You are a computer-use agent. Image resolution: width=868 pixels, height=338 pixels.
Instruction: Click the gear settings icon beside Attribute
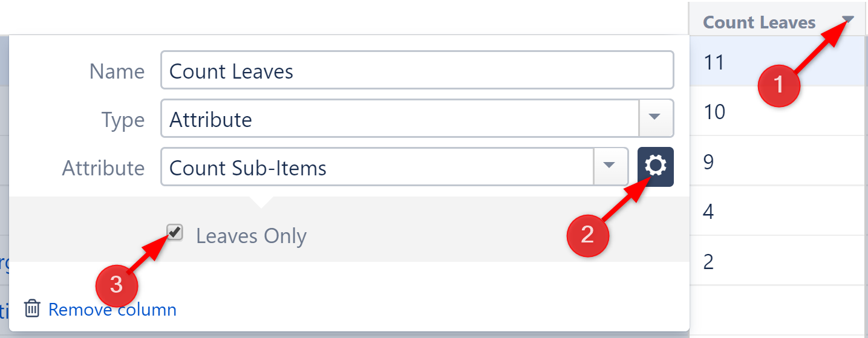655,166
